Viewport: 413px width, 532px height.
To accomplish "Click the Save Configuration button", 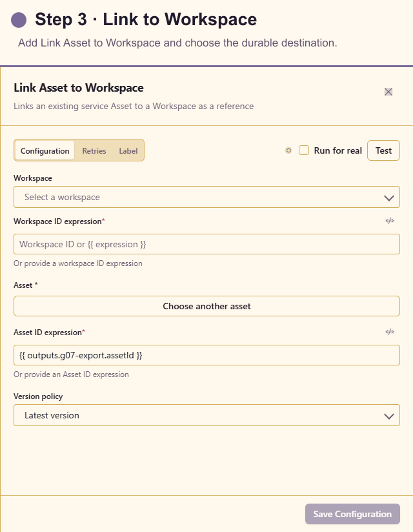I will [x=352, y=514].
